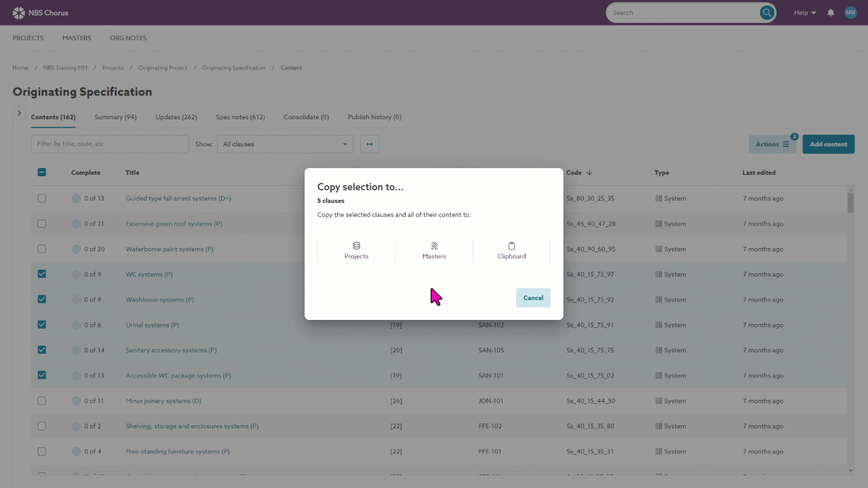The image size is (868, 488).
Task: Cancel the Copy selection dialog
Action: [x=533, y=298]
